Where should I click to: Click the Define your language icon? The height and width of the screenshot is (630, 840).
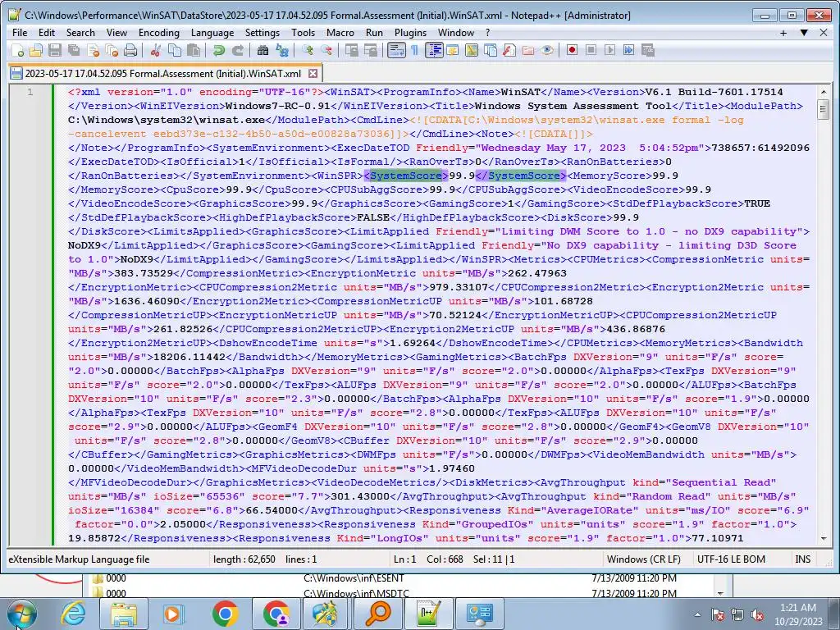click(x=453, y=50)
